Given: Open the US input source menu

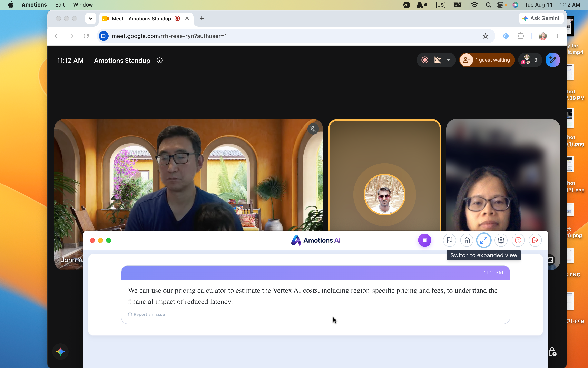Looking at the screenshot, I should 440,5.
